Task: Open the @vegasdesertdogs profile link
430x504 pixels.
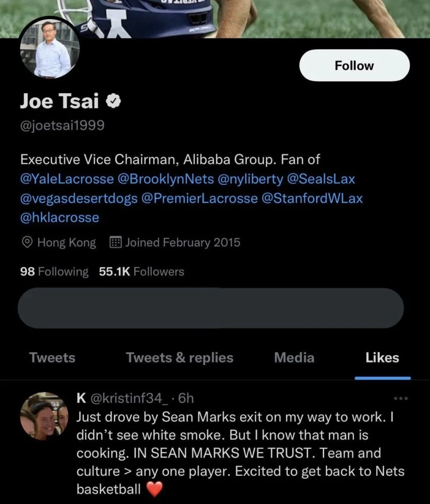Action: click(x=79, y=198)
